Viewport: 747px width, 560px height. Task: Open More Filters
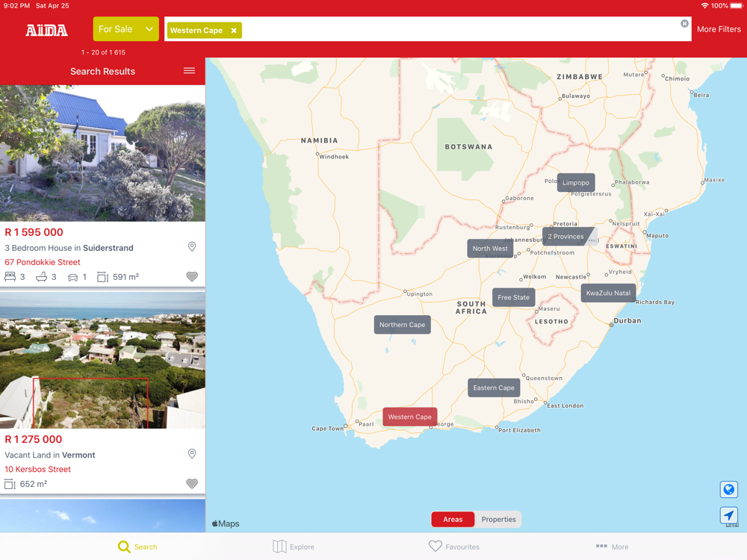point(719,29)
